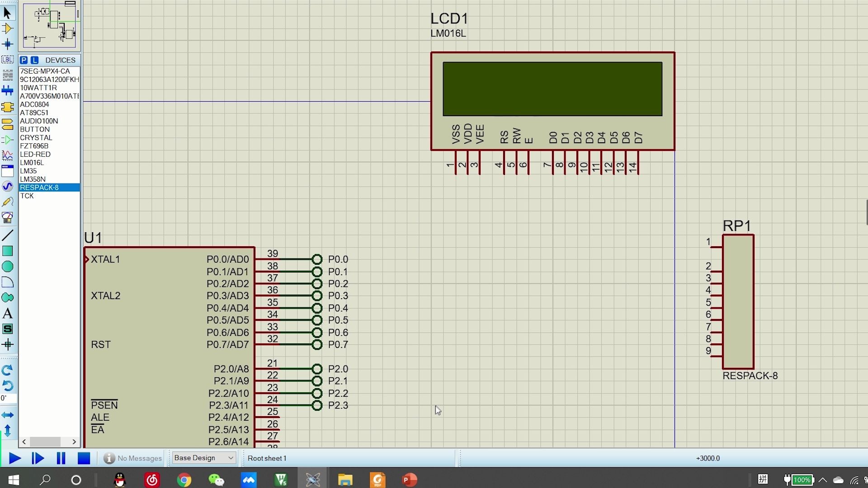Click the Rotate Clockwise arrow
The width and height of the screenshot is (868, 488).
pos(7,371)
